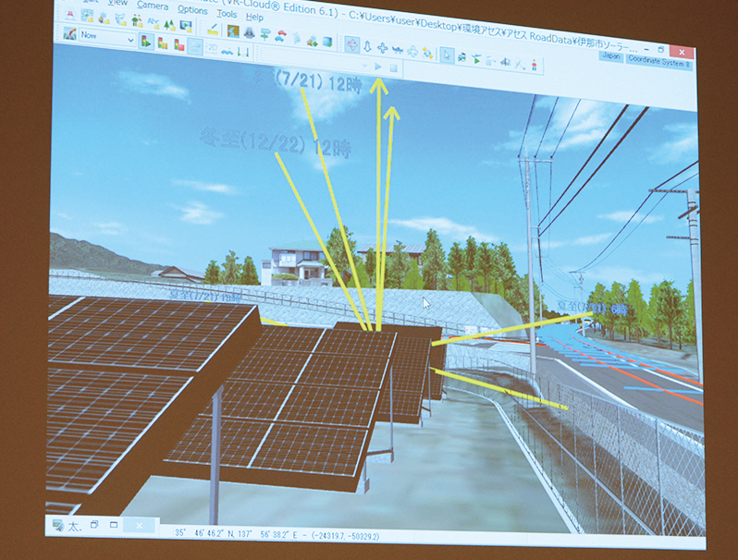The height and width of the screenshot is (560, 738).
Task: Click the green height markers icon
Action: 243,51
